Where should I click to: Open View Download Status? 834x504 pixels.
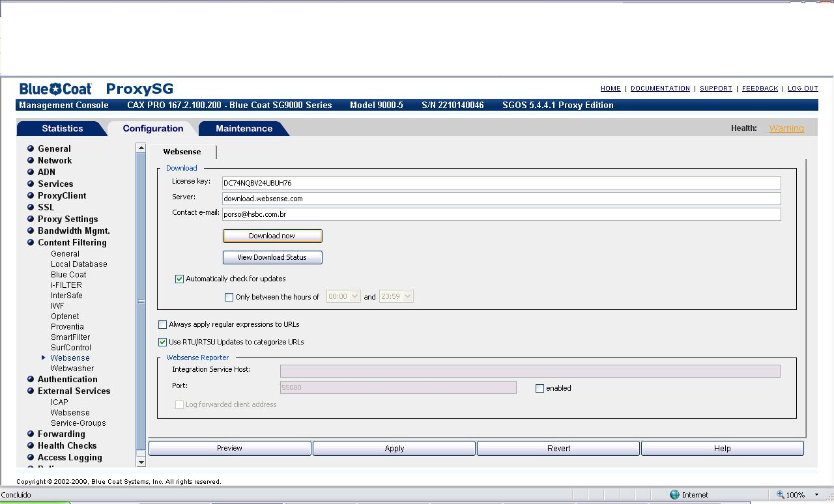click(x=272, y=257)
